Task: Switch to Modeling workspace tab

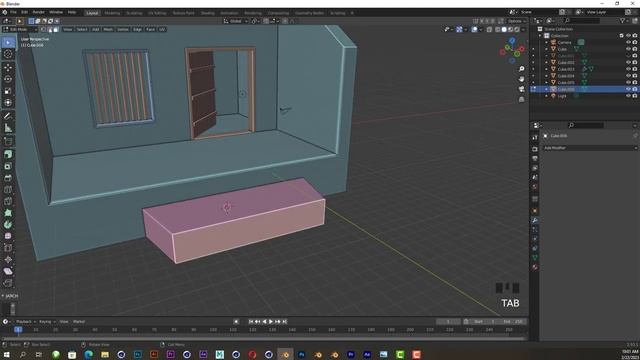Action: 112,13
